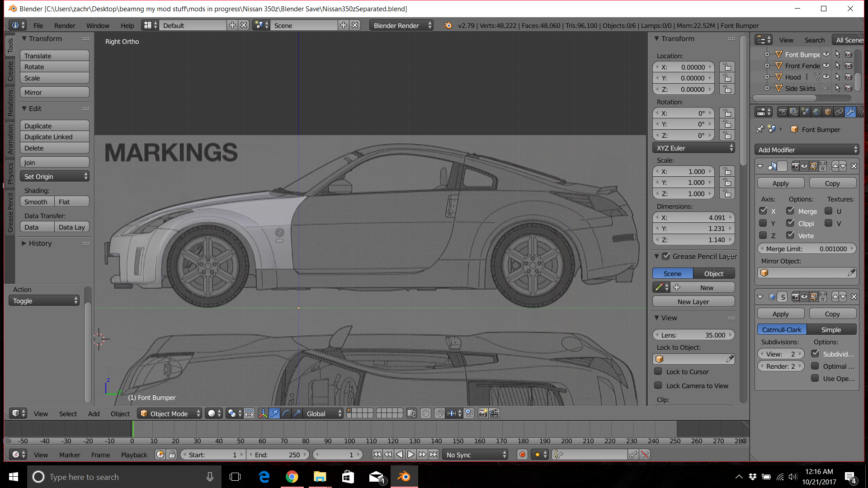This screenshot has height=488, width=868.
Task: Select the translate manipulator arrow icon
Action: 274,413
